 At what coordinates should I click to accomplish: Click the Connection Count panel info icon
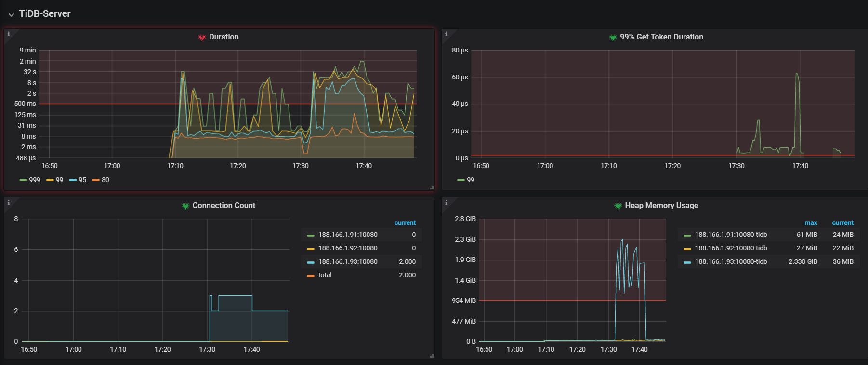point(8,203)
